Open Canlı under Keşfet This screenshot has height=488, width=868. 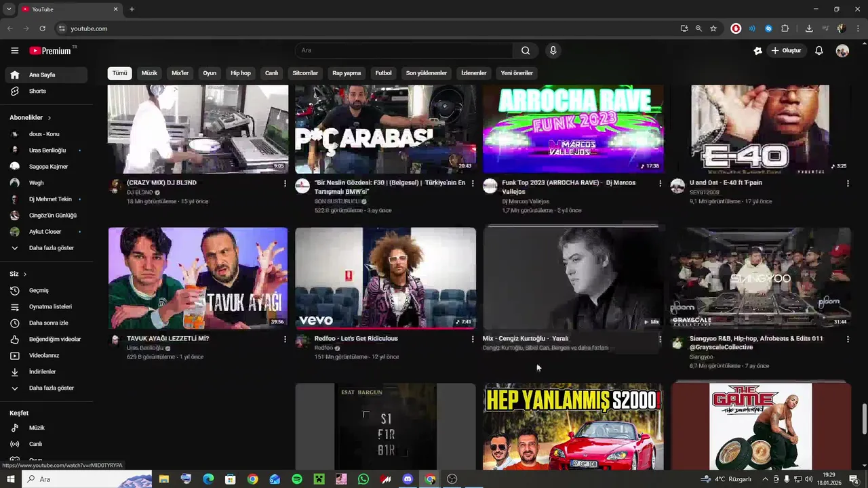tap(46, 444)
